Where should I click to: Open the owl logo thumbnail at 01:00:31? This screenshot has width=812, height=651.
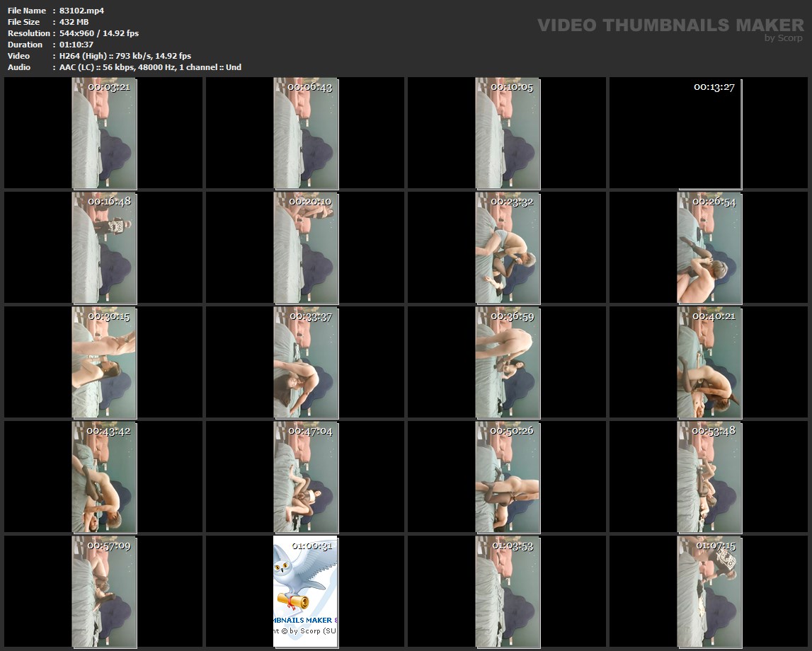tap(306, 592)
